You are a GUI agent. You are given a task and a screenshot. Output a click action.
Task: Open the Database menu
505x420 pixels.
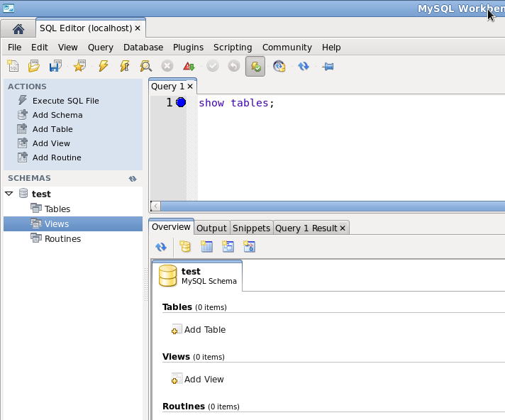143,47
